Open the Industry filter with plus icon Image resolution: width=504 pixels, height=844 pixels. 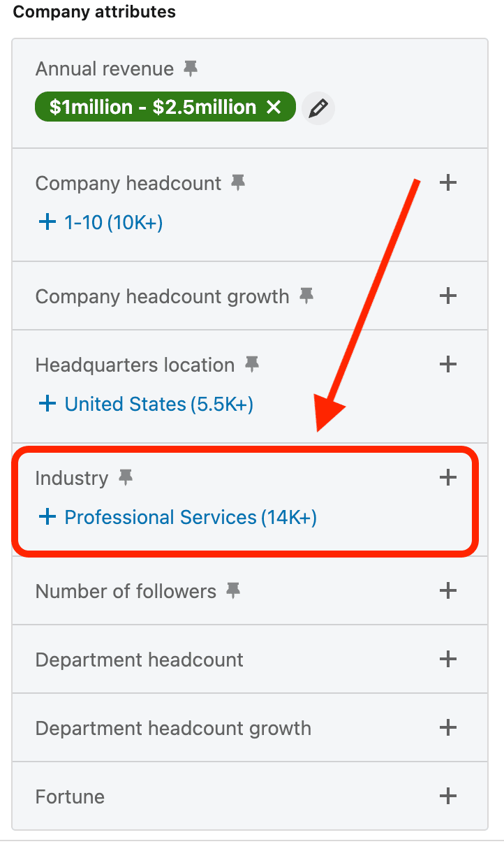point(447,477)
